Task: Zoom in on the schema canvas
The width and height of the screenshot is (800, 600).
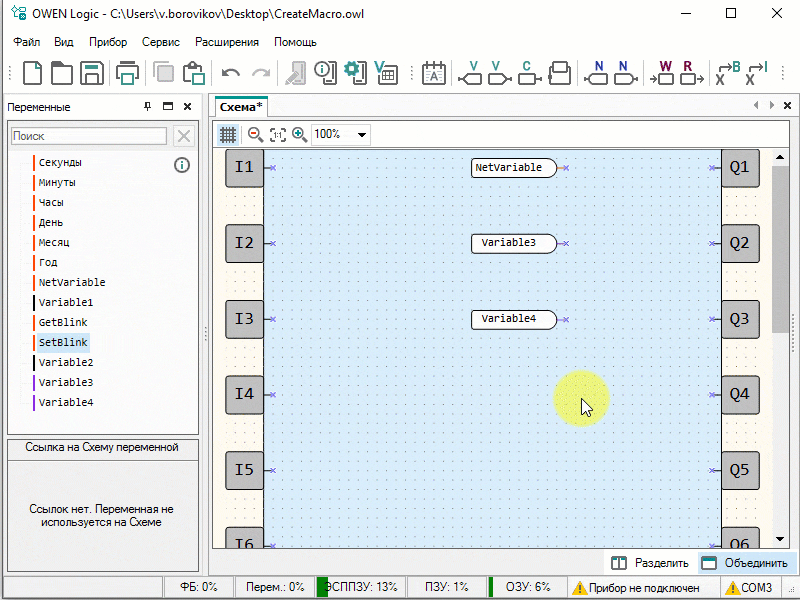Action: [299, 134]
